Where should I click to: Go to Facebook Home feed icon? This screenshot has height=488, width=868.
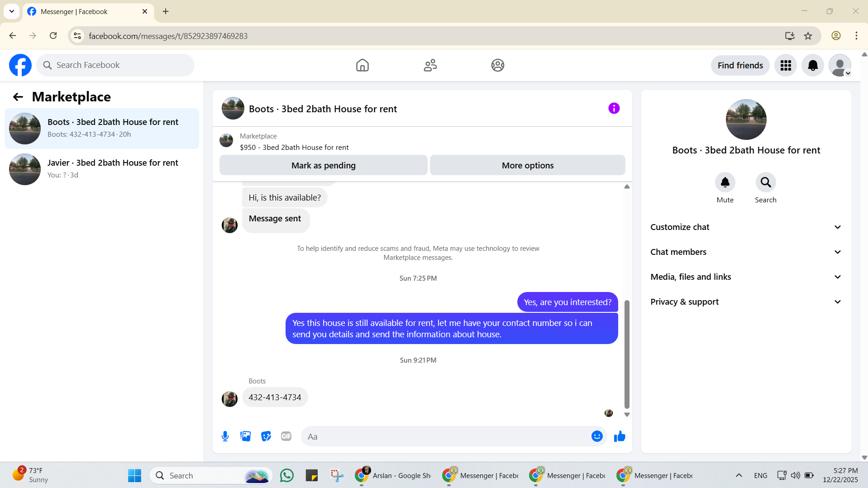[x=362, y=65]
